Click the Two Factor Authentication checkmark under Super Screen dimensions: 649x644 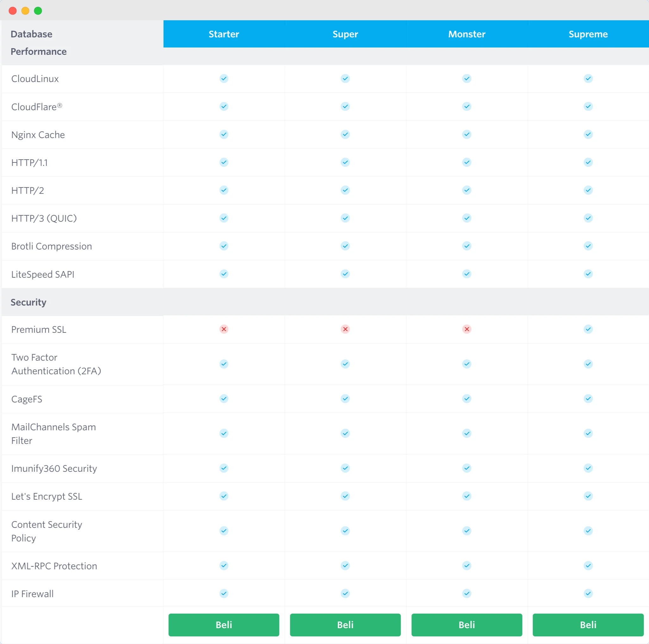pyautogui.click(x=345, y=364)
